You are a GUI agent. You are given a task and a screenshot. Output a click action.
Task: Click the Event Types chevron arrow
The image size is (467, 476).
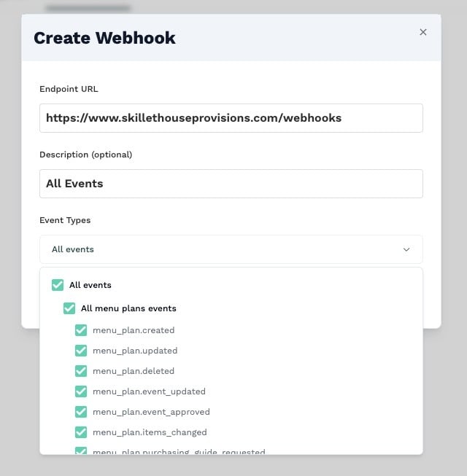coord(406,249)
